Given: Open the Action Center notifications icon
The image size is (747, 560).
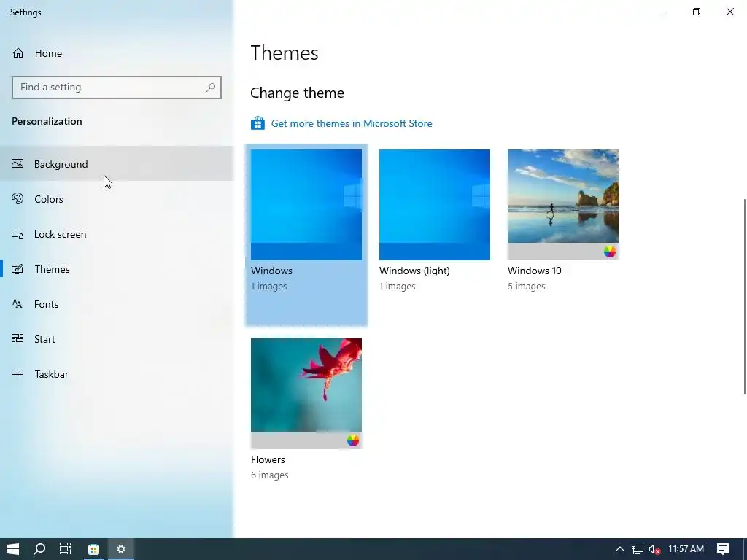Looking at the screenshot, I should coord(723,549).
